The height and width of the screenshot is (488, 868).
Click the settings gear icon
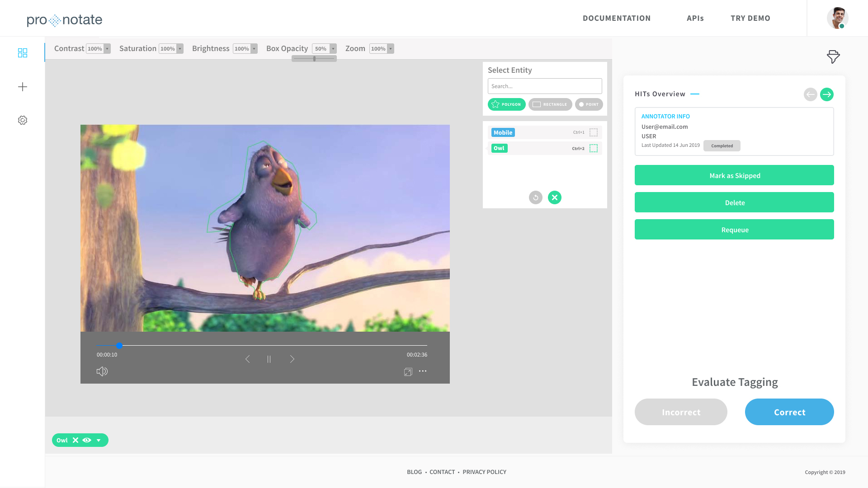point(23,120)
